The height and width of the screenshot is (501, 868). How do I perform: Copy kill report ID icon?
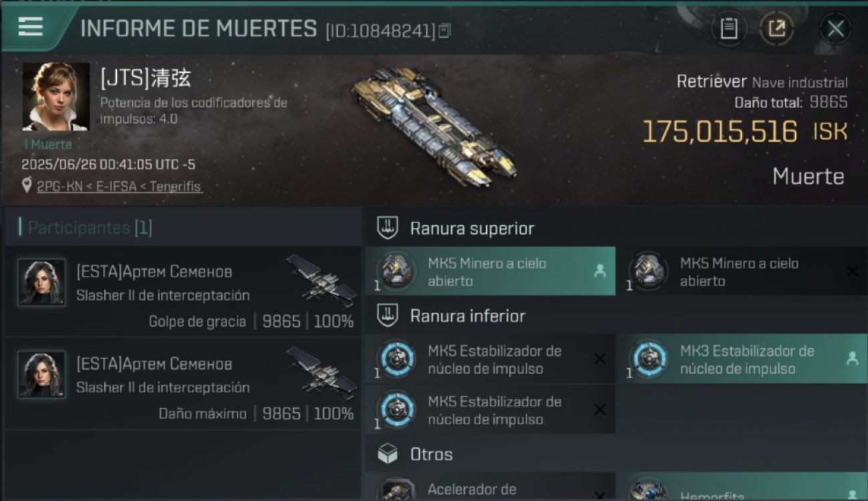pyautogui.click(x=445, y=30)
